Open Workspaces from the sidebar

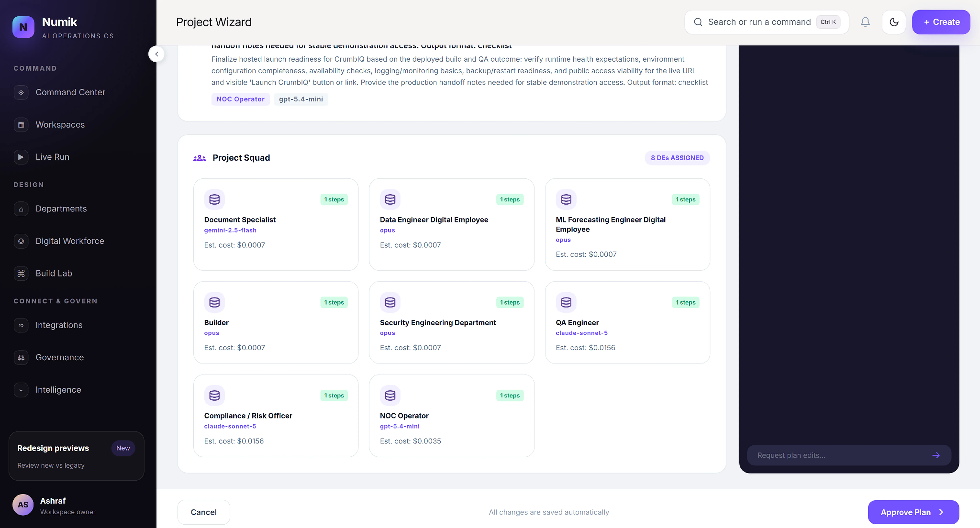pyautogui.click(x=60, y=125)
